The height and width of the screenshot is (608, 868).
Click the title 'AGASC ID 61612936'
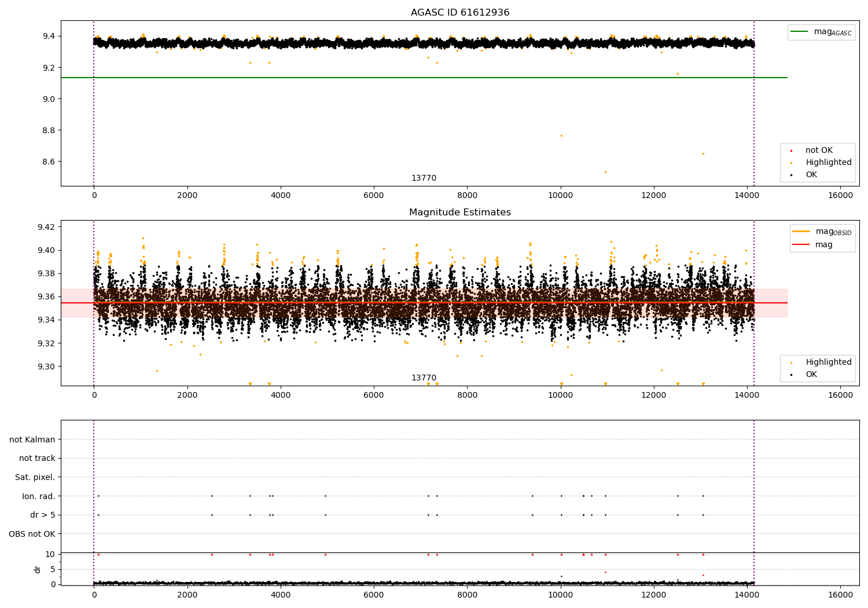460,13
